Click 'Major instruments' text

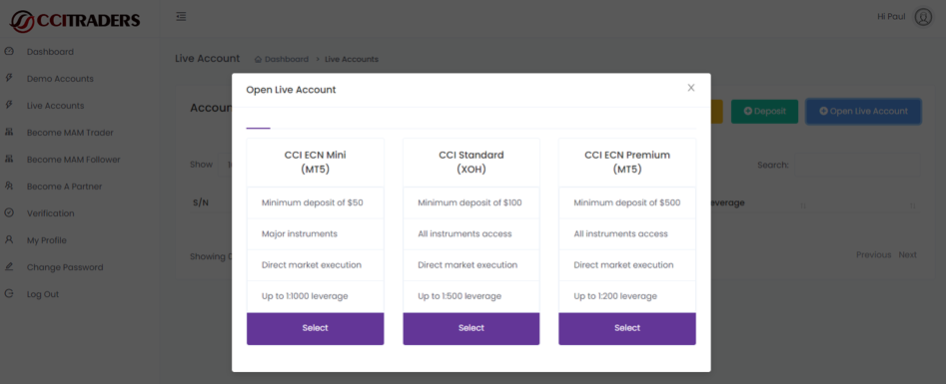(x=299, y=234)
